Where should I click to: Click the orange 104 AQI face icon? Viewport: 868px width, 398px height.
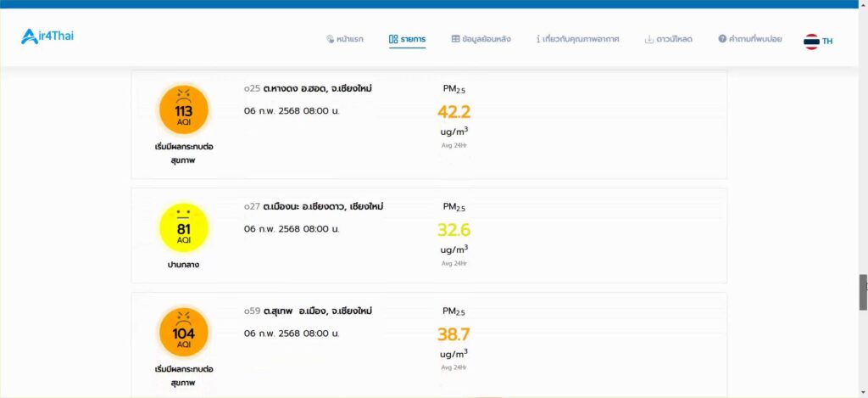point(184,333)
